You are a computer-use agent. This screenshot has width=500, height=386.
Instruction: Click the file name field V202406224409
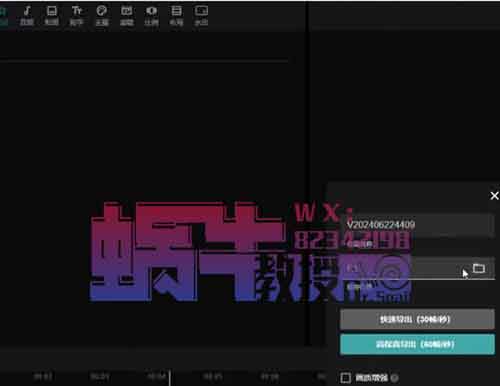coord(418,225)
